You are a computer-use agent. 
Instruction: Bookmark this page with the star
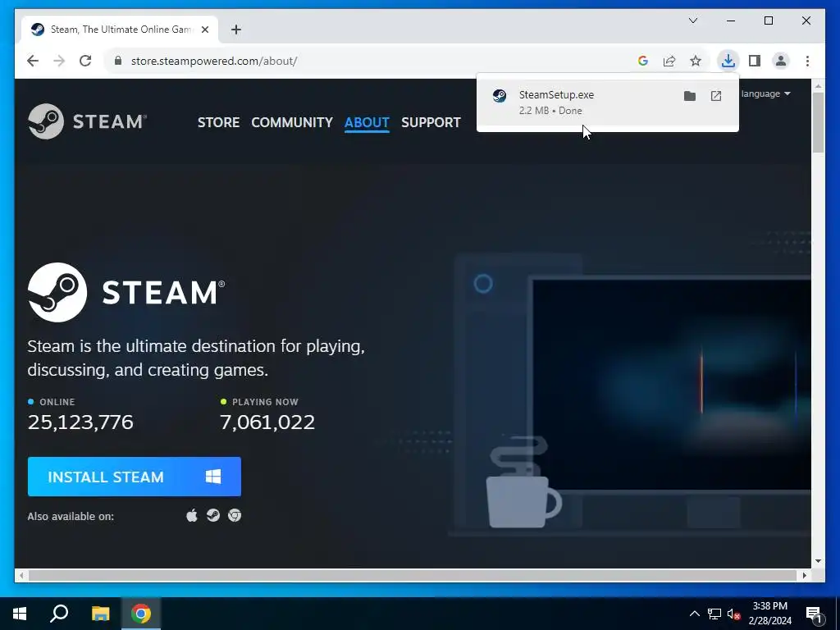(696, 61)
